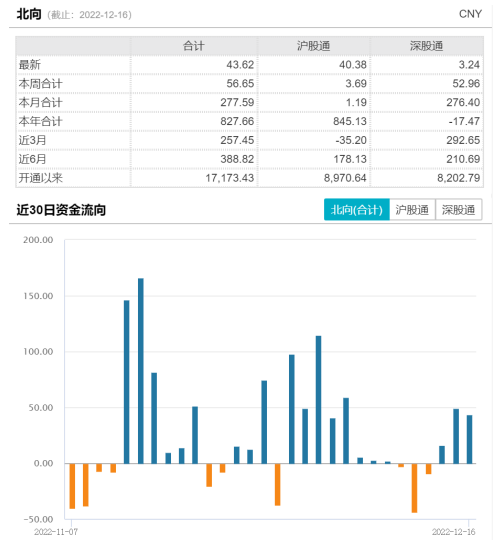500x540 pixels.
Task: Click the value 210.69 in 近6月 row
Action: [x=463, y=159]
